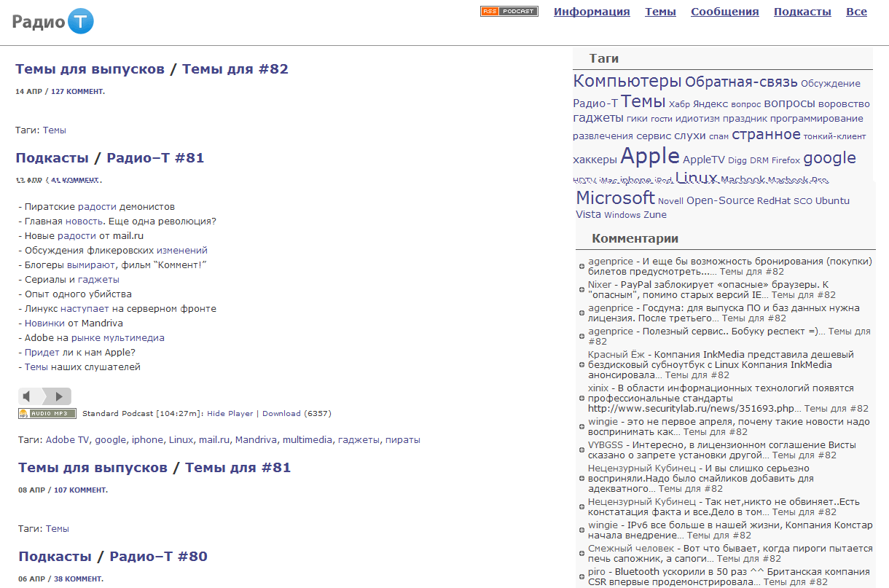Click the speaker volume icon in player

point(27,396)
